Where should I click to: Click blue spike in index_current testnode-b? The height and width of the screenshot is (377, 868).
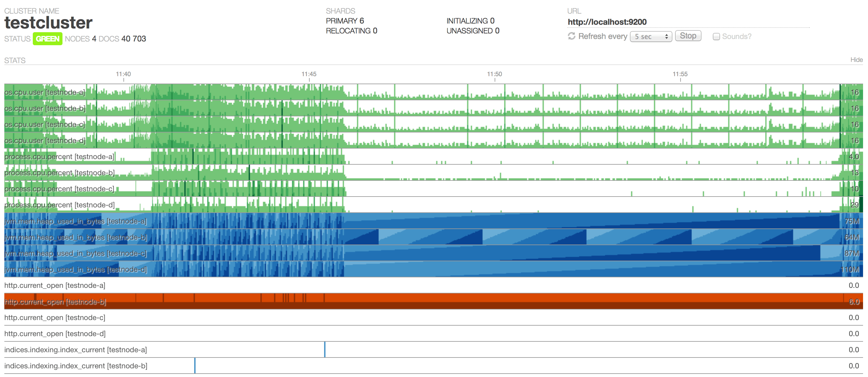195,366
